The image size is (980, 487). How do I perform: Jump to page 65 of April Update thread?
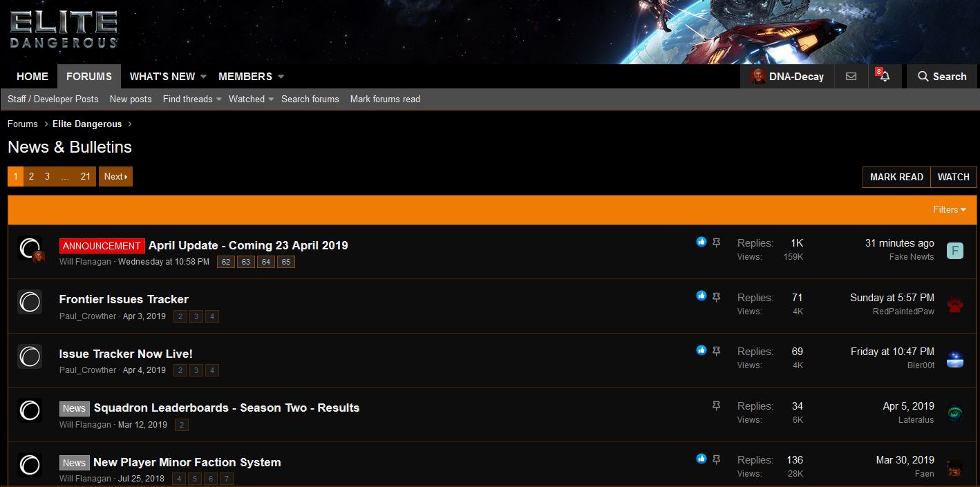pyautogui.click(x=286, y=262)
